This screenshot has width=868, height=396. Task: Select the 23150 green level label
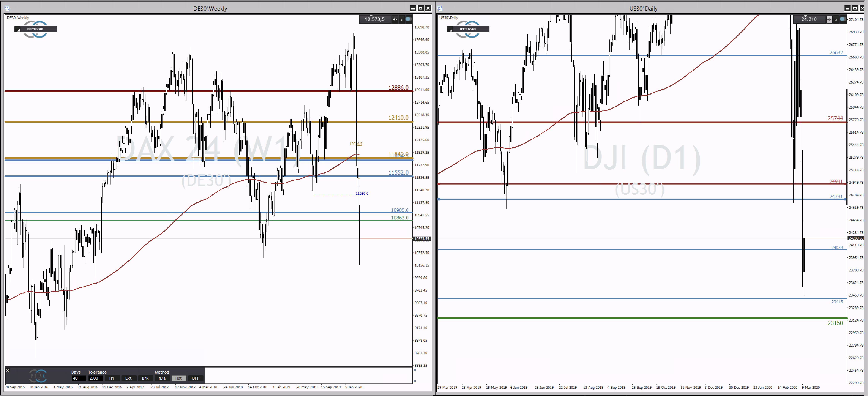tap(835, 323)
